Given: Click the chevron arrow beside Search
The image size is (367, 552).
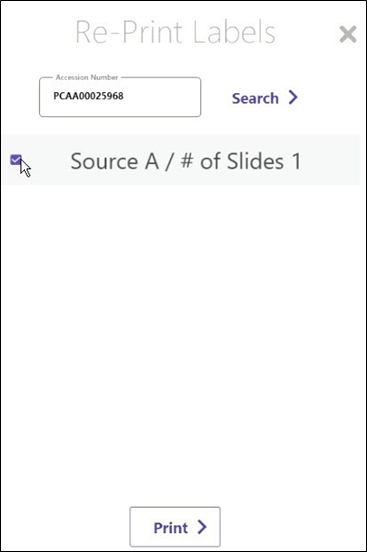Looking at the screenshot, I should point(293,97).
